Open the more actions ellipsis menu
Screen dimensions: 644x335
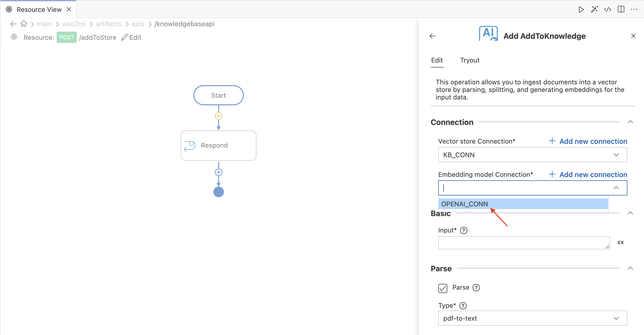coord(634,10)
